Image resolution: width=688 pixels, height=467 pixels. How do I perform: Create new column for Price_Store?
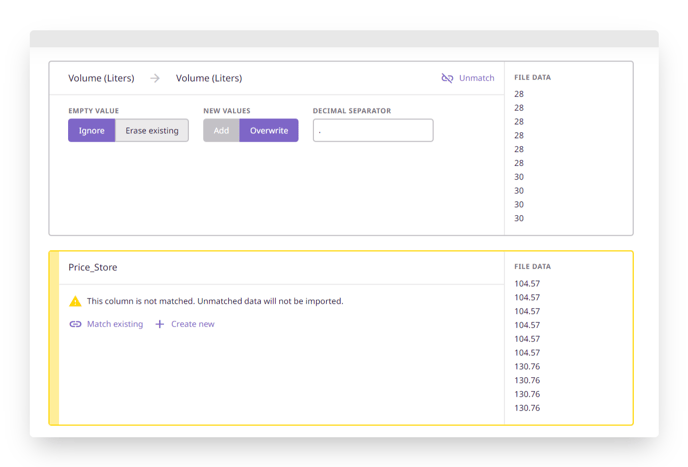tap(185, 324)
